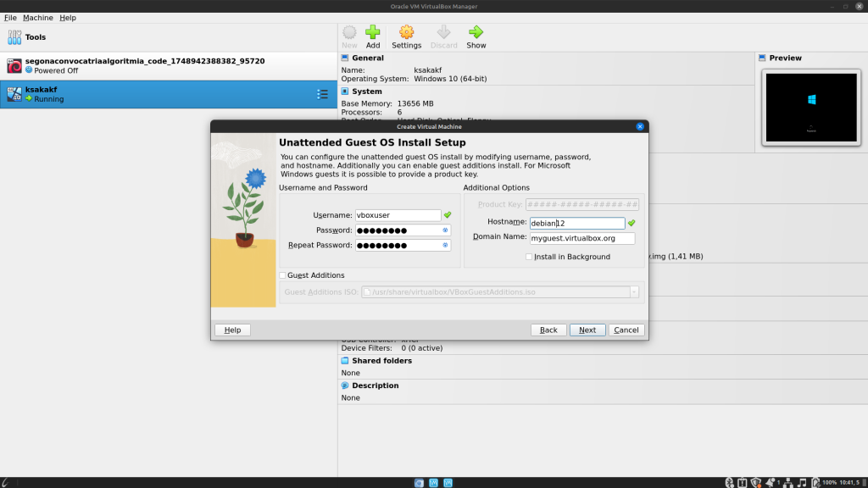
Task: Click the Add machine toolbar icon
Action: pyautogui.click(x=373, y=32)
